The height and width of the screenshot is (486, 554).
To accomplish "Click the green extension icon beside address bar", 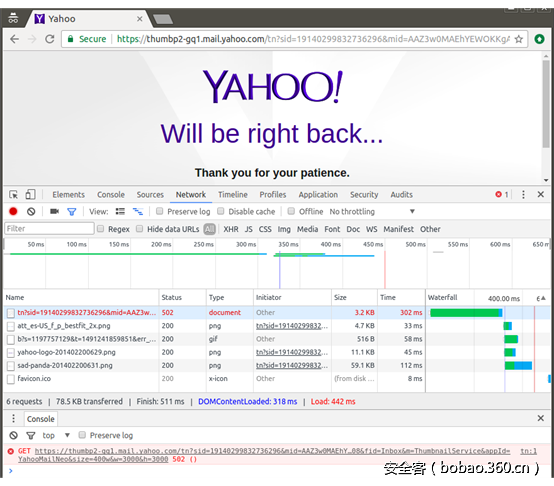I will [x=539, y=39].
